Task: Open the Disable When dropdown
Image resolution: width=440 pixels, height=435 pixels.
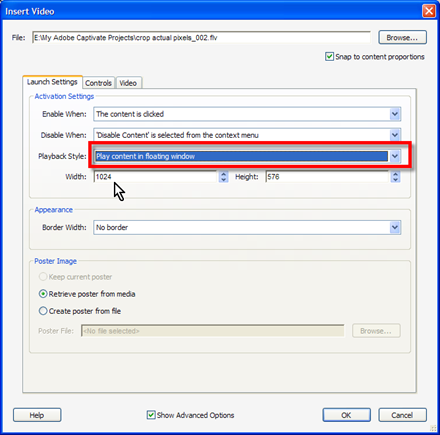Action: [247, 135]
